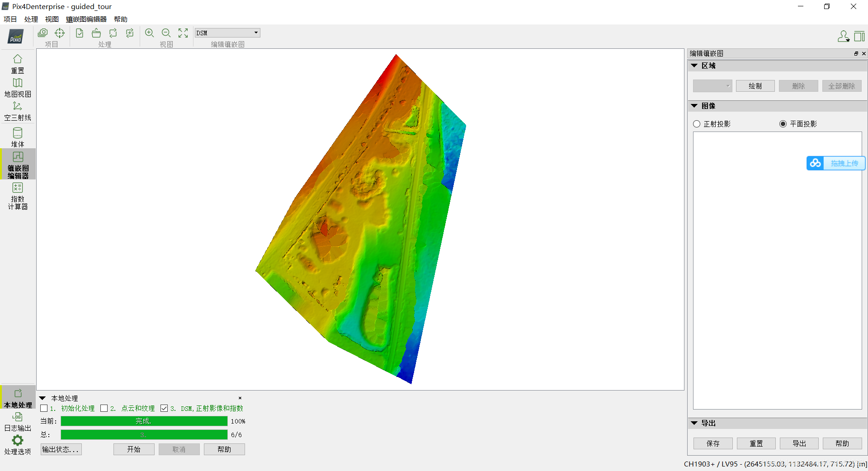The width and height of the screenshot is (868, 471).
Task: Select the 正射投影 radio button
Action: [x=697, y=124]
